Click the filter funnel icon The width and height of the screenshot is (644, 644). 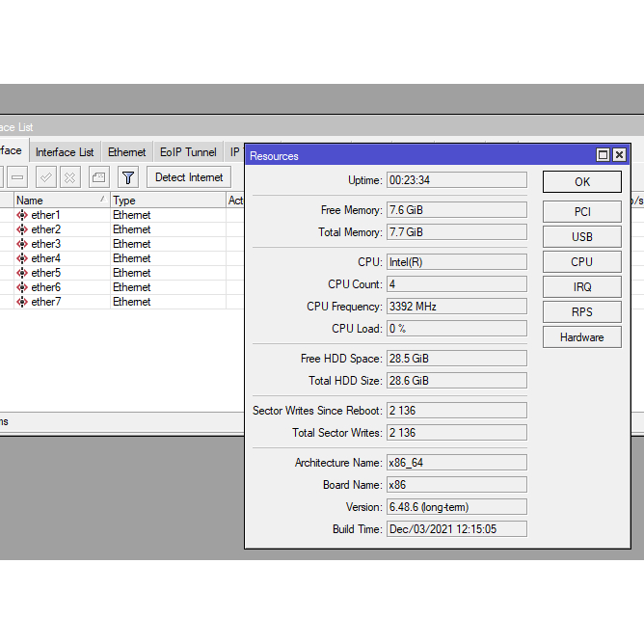[x=127, y=177]
